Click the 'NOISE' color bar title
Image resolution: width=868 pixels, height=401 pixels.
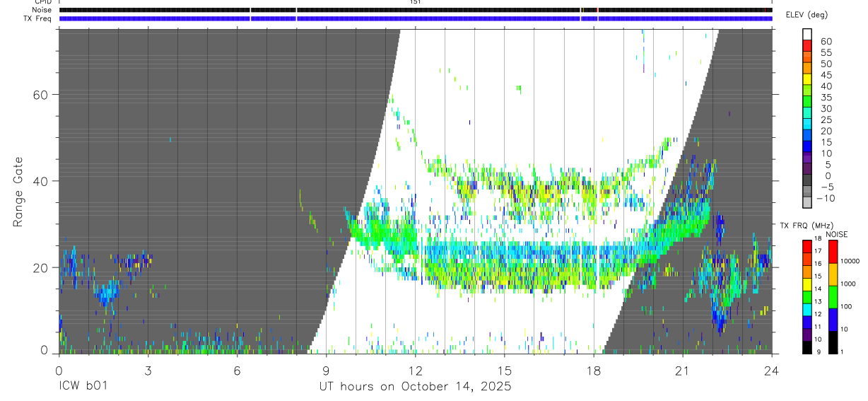click(x=836, y=234)
